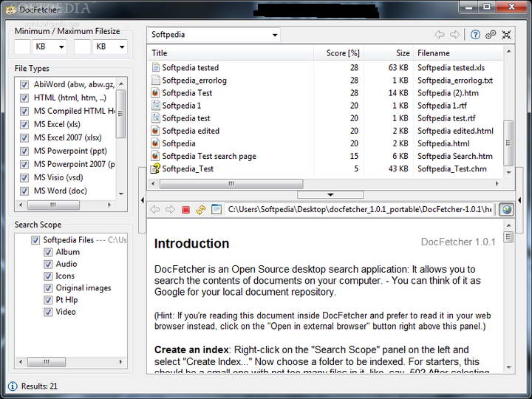This screenshot has width=532, height=399.
Task: Toggle MS Visio (vsd) checkbox
Action: [x=24, y=178]
